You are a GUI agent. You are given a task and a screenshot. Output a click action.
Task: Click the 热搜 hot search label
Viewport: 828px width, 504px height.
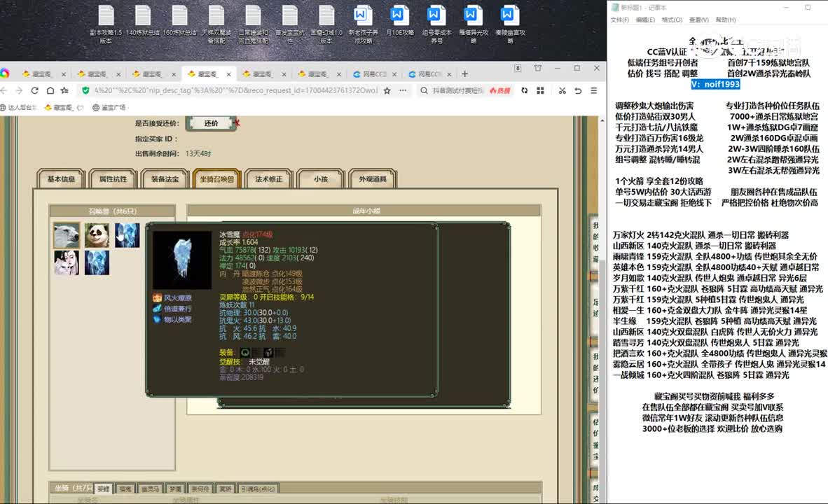click(x=500, y=91)
